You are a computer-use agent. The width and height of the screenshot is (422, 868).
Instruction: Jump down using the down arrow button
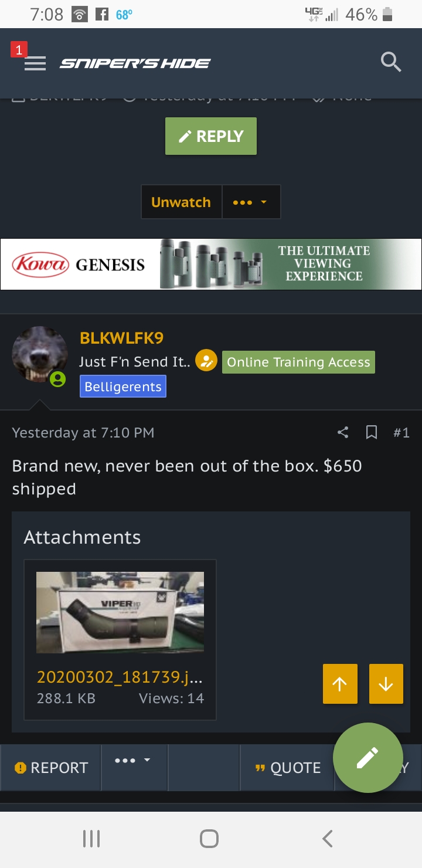386,684
